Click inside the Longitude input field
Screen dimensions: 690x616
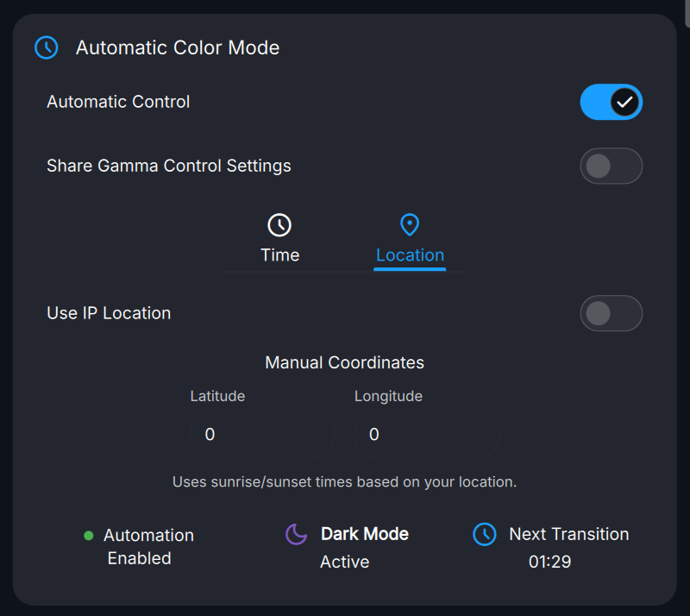pos(426,434)
